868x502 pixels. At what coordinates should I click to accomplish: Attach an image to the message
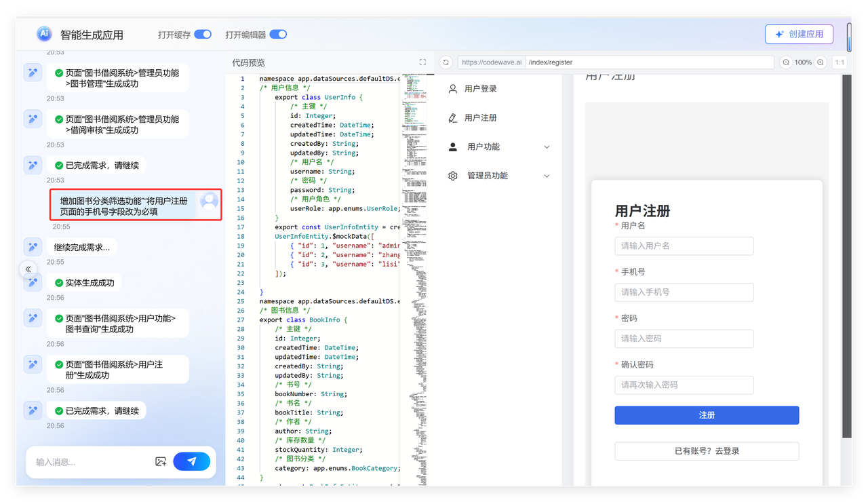161,461
